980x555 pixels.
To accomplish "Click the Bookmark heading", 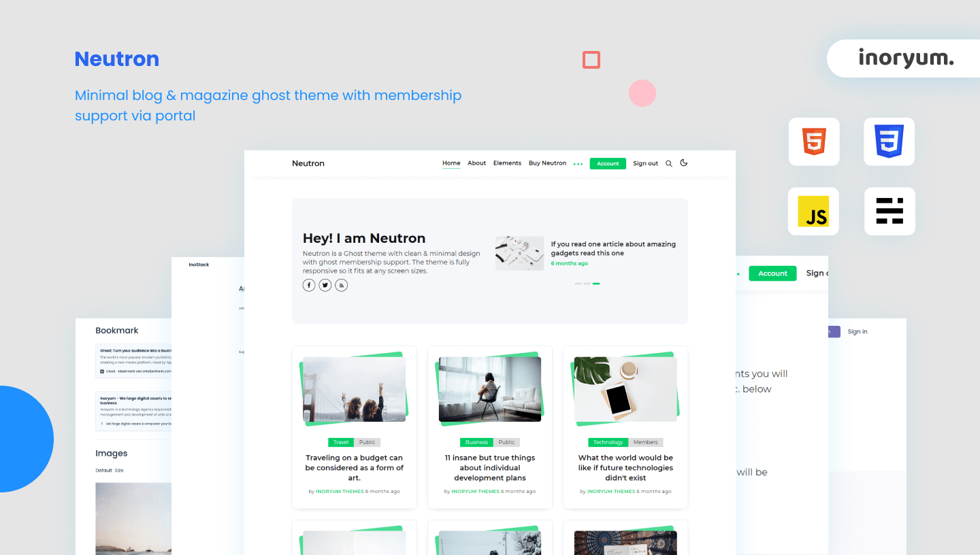I will (x=117, y=331).
